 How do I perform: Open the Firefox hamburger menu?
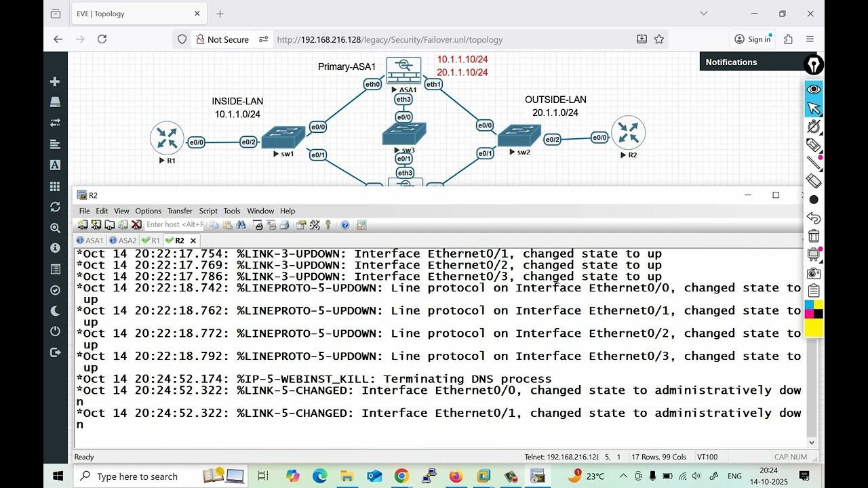click(810, 39)
